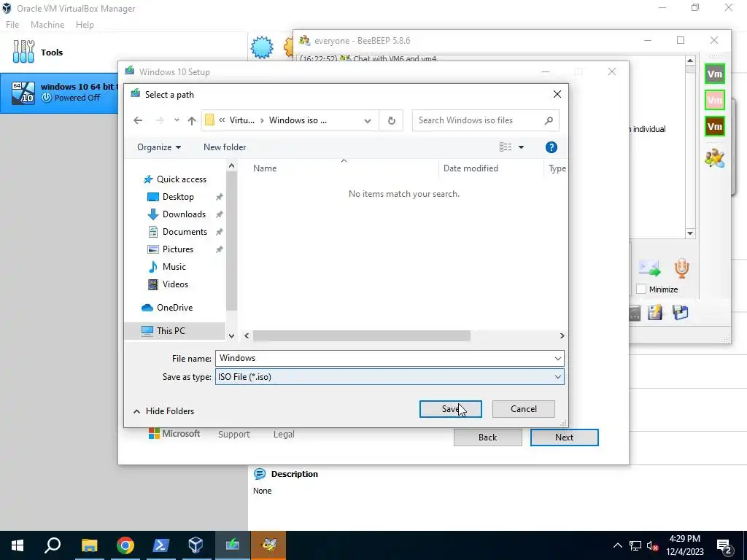
Task: Click Back in Windows 10 Setup
Action: click(487, 437)
